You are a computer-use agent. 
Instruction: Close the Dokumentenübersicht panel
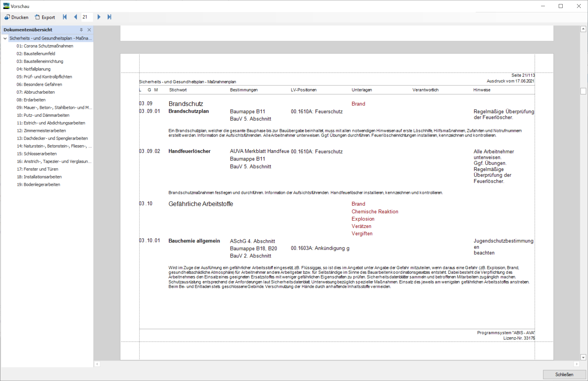89,30
